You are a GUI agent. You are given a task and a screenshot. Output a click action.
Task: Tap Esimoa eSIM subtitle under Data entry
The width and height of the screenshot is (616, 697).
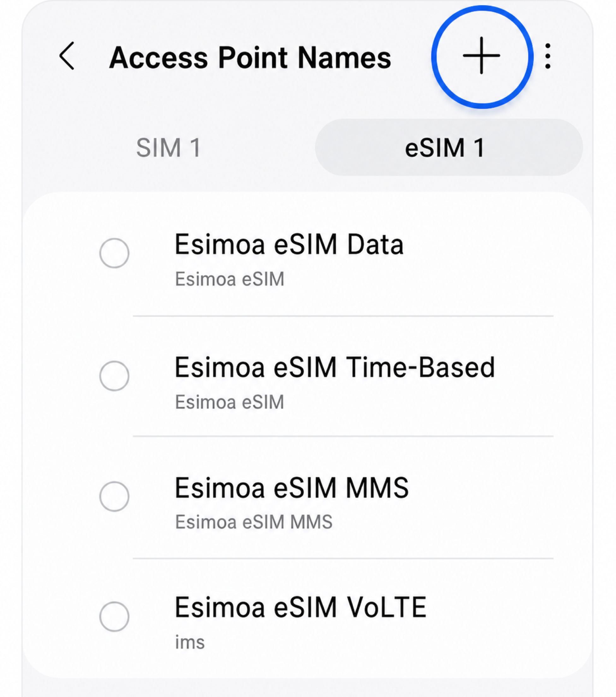pyautogui.click(x=230, y=279)
